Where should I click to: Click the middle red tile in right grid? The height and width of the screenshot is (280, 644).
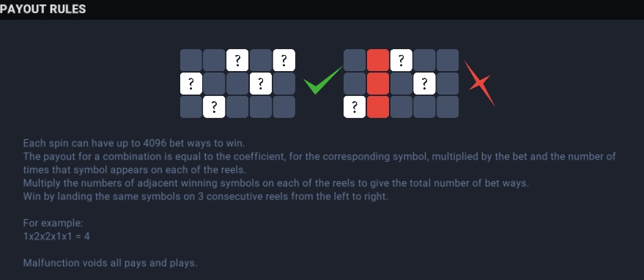coord(378,84)
